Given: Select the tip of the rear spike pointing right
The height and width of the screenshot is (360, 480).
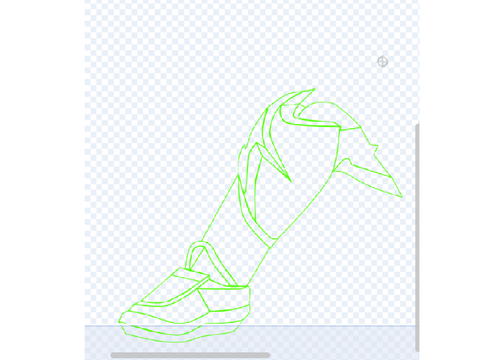Looking at the screenshot, I should point(401,196).
